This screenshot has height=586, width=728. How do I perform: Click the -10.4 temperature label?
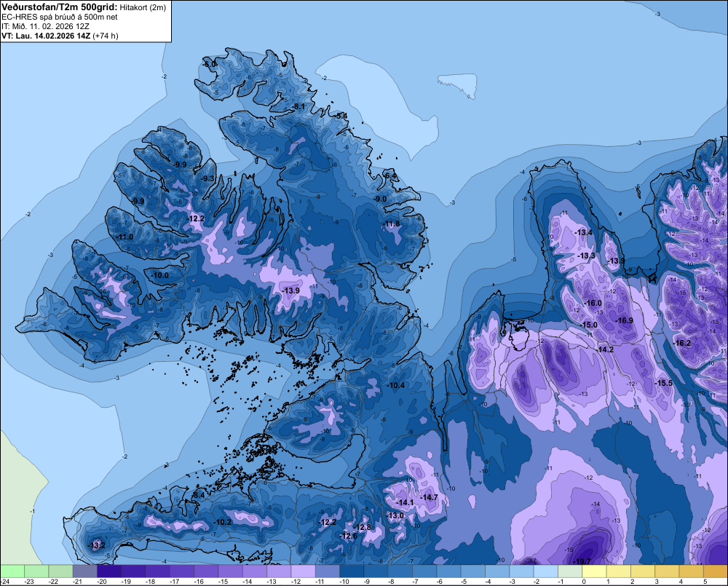395,385
